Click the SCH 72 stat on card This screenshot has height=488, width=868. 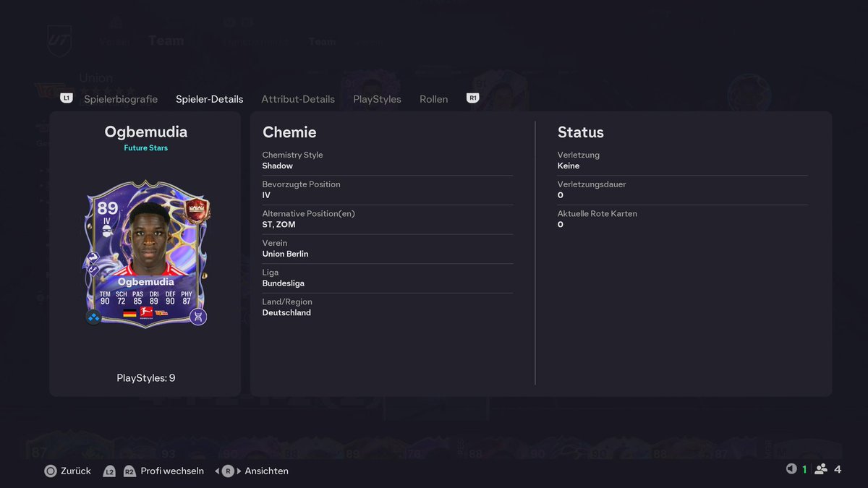(x=122, y=297)
